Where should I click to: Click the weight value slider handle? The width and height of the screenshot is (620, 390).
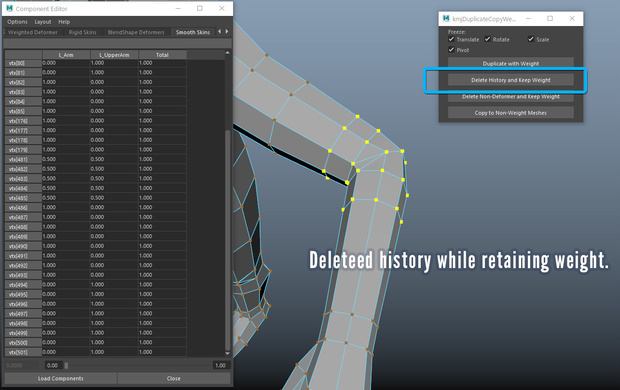click(x=66, y=365)
